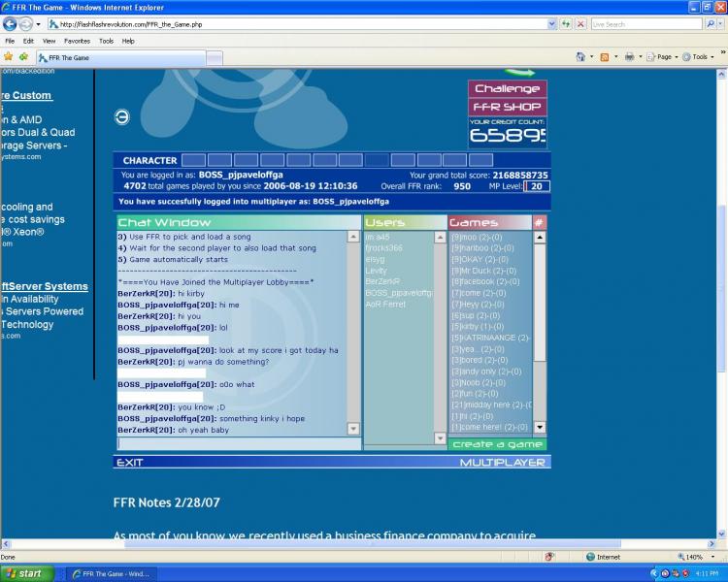728x582 pixels.
Task: Click the circular minus icon on the game banner
Action: (122, 117)
